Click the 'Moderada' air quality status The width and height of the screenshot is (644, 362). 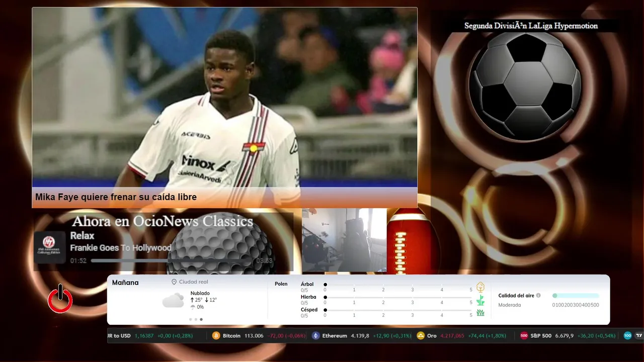click(510, 305)
